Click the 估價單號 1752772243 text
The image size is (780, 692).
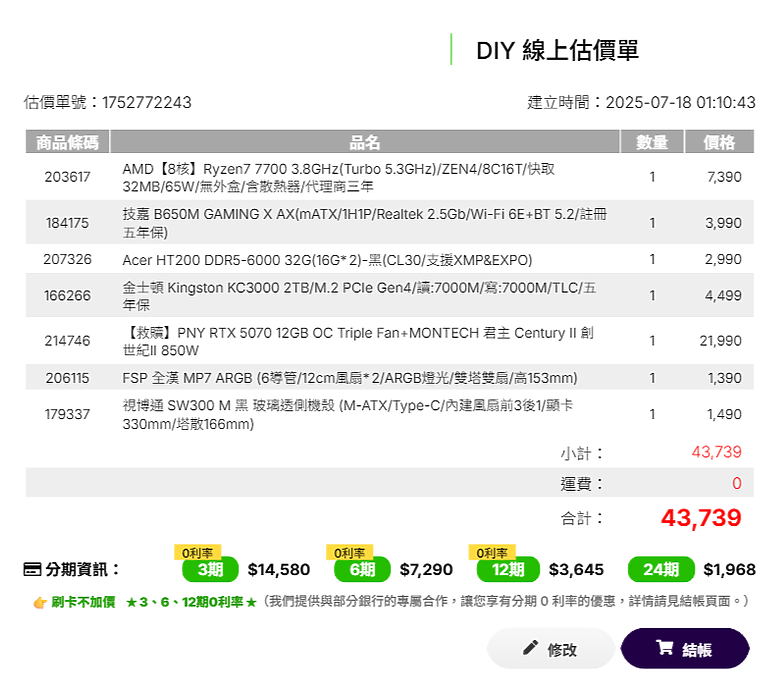point(107,102)
